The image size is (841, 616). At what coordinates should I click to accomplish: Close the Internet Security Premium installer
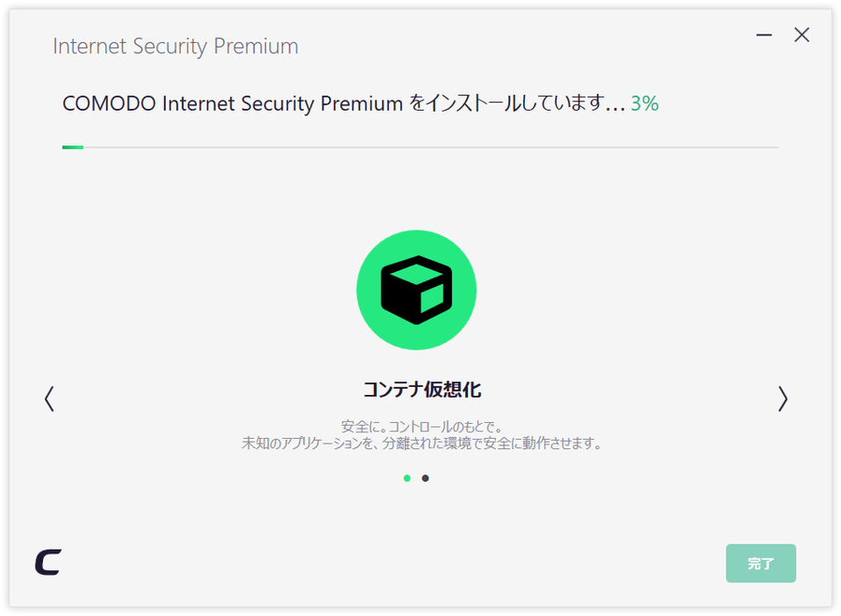pyautogui.click(x=802, y=34)
